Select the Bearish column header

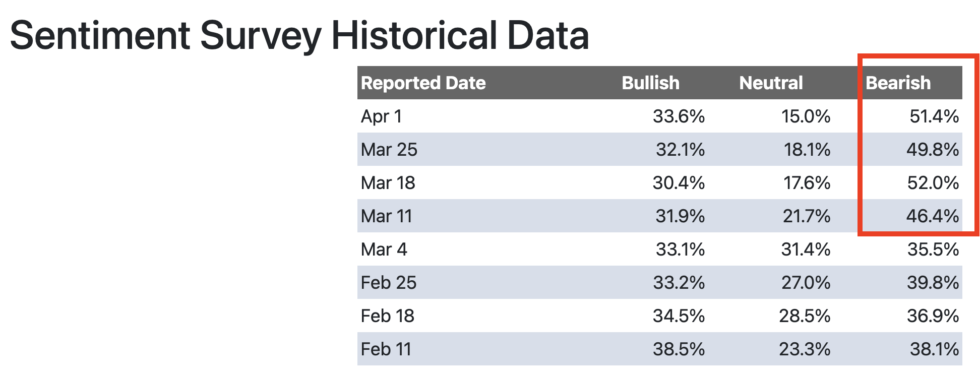pyautogui.click(x=898, y=83)
